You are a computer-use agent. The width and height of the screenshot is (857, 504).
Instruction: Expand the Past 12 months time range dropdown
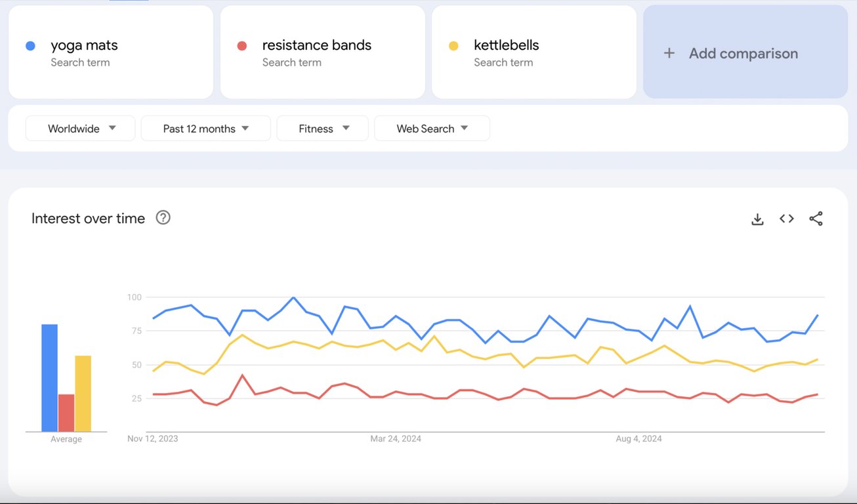(x=205, y=128)
